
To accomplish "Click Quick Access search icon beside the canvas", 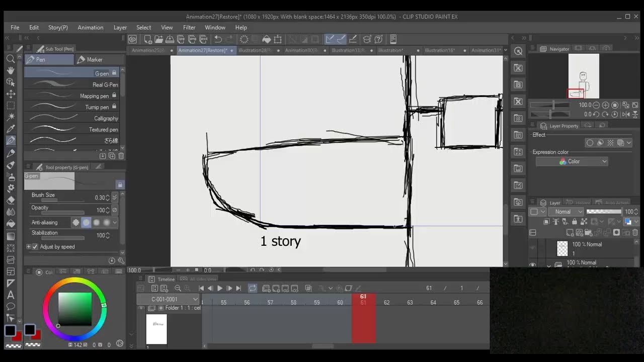I will [x=518, y=51].
